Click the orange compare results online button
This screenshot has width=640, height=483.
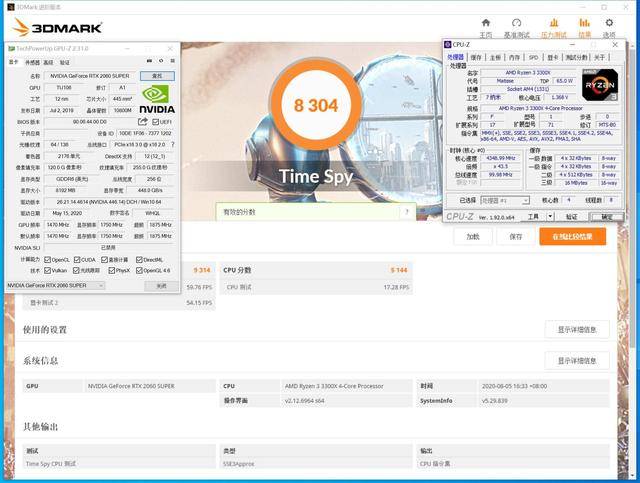click(x=572, y=237)
